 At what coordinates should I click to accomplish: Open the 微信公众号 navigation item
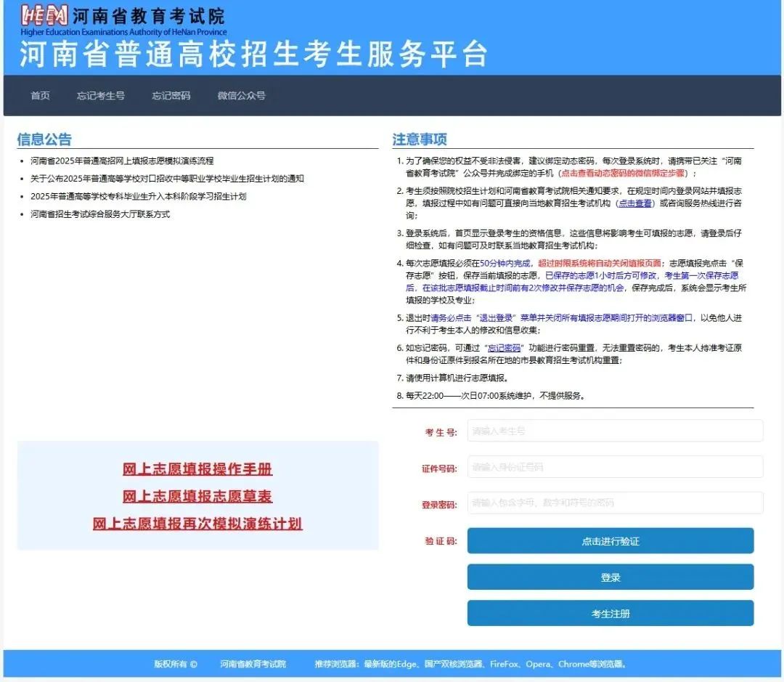[241, 96]
